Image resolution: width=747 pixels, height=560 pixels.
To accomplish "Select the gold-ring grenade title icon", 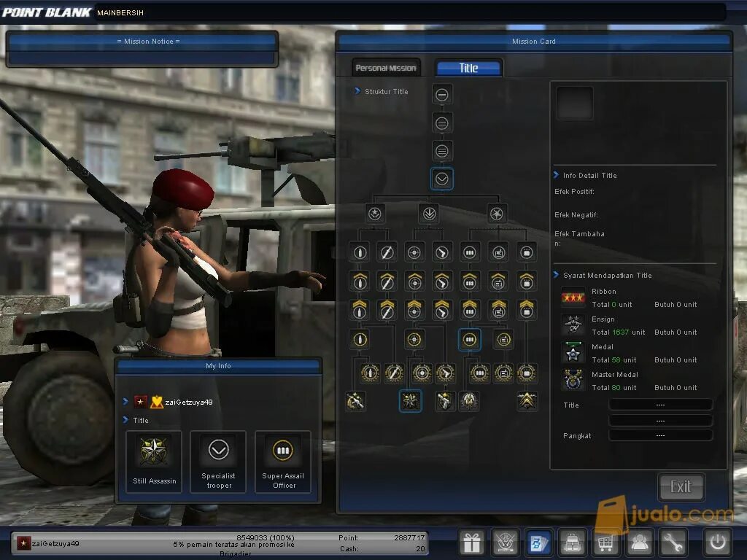I will [x=360, y=340].
